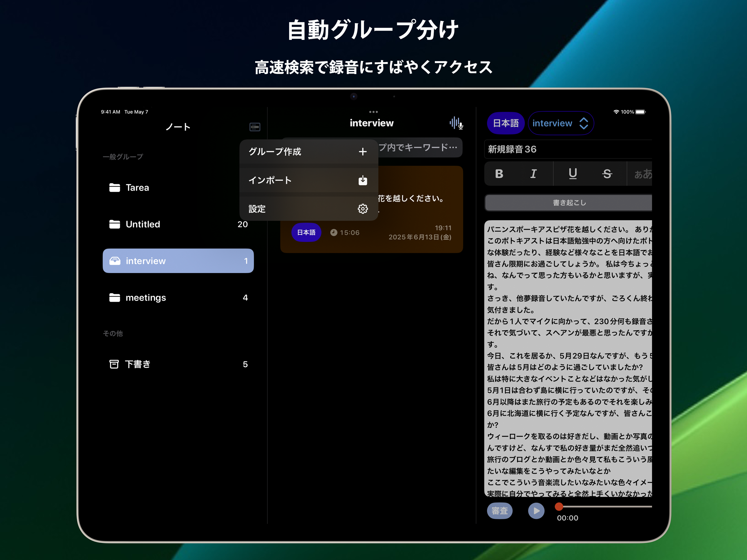Click the red playback slider knob
The image size is (747, 560).
pyautogui.click(x=559, y=506)
